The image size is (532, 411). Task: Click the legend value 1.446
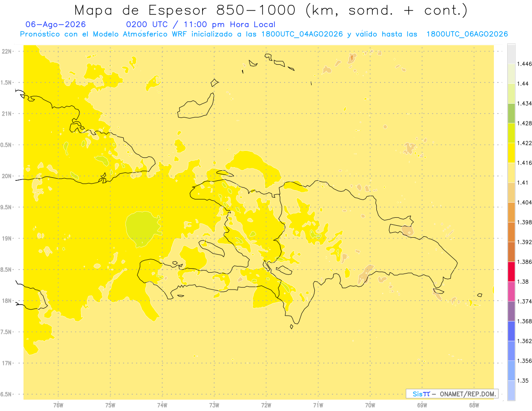click(x=524, y=64)
